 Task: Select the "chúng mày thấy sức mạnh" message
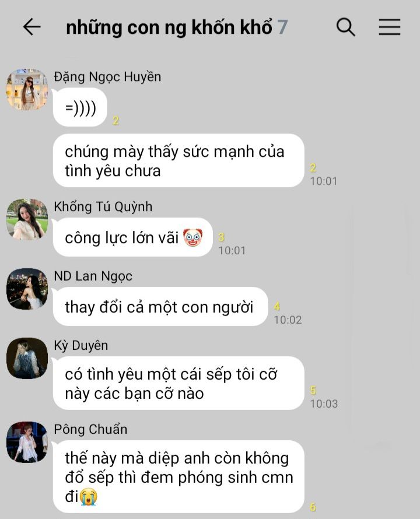coord(178,160)
